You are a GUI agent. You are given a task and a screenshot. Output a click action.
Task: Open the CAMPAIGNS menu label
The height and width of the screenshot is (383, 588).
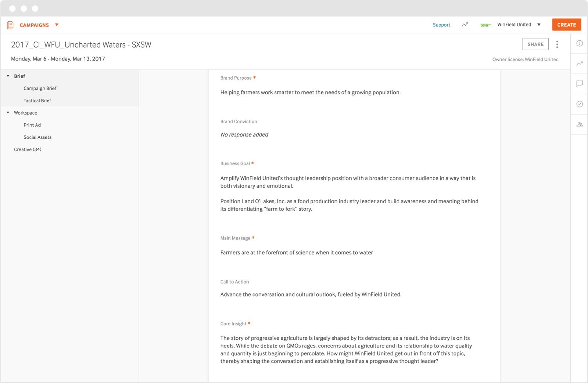point(34,25)
